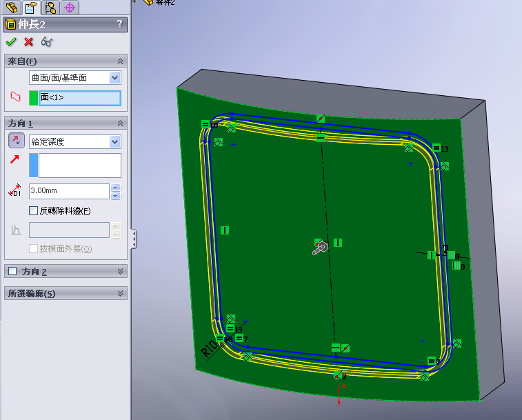Click the disabled draft angle field

(x=69, y=230)
